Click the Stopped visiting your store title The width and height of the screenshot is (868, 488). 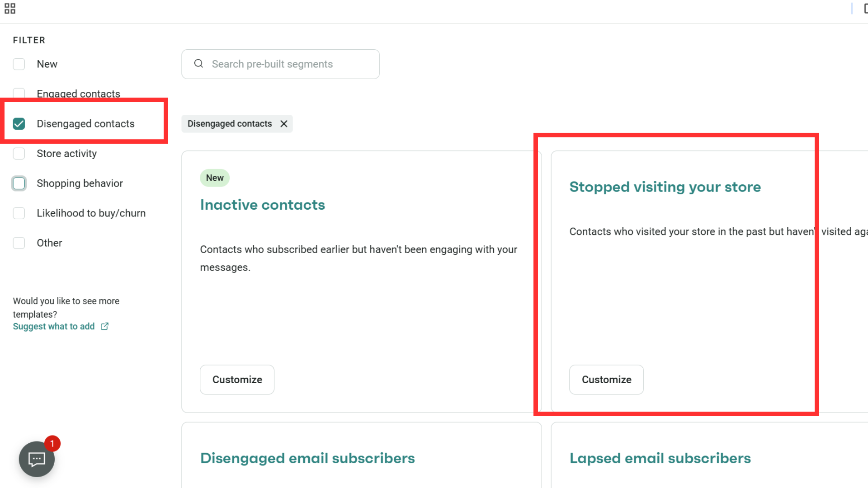[665, 187]
